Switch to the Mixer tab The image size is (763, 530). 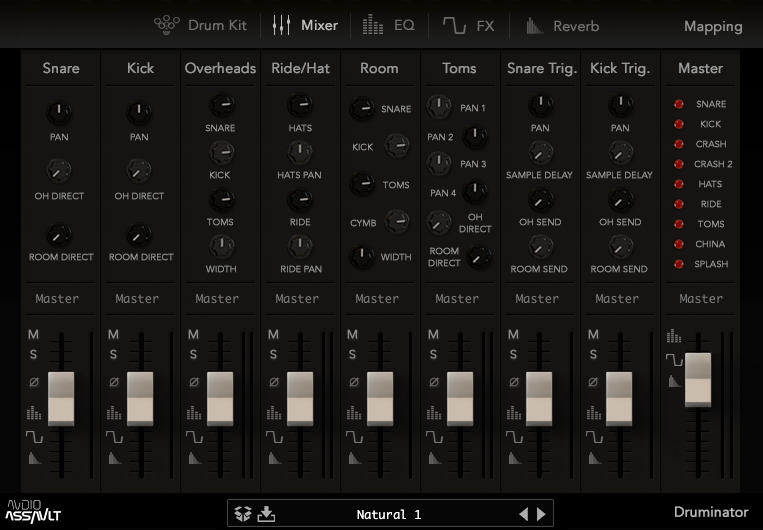305,25
